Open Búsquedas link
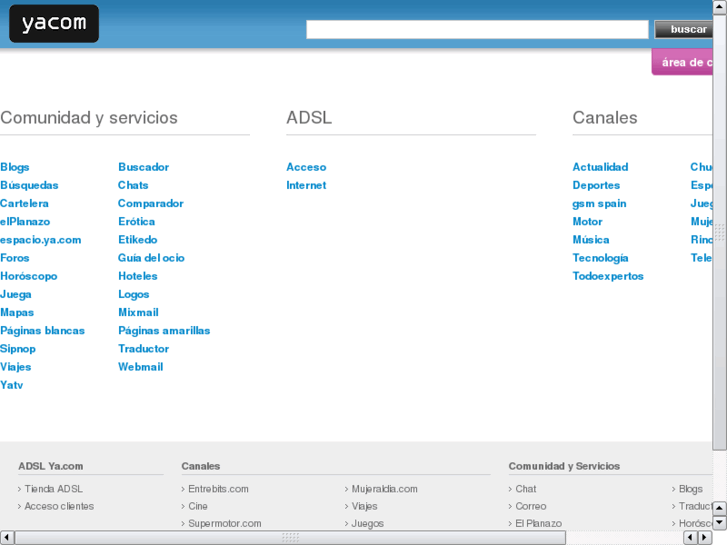 pyautogui.click(x=29, y=185)
